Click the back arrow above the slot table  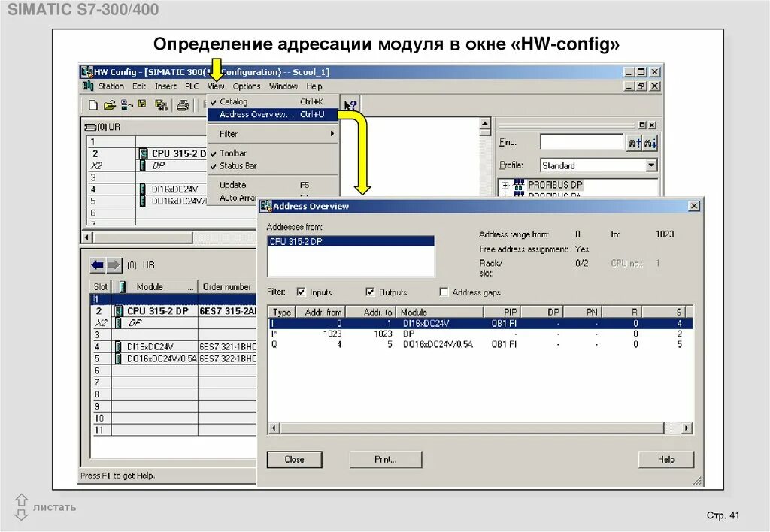(97, 265)
